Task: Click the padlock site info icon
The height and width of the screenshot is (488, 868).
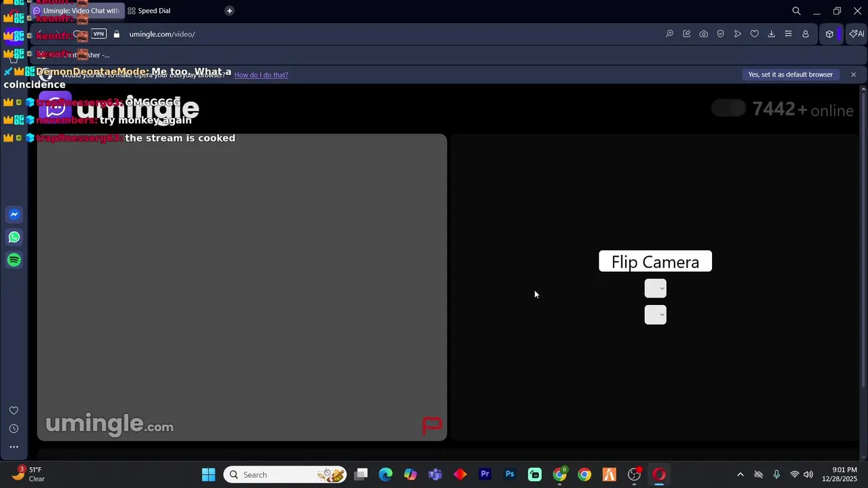Action: click(x=117, y=34)
